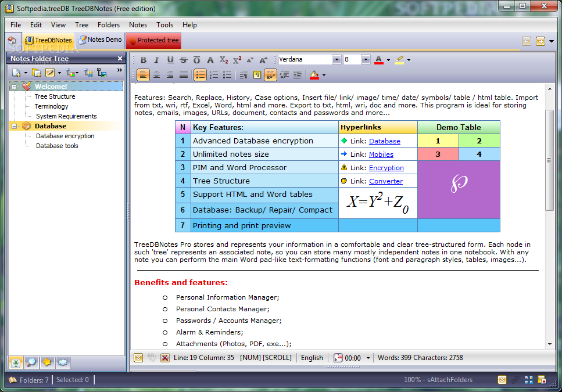Center align the text

point(157,75)
